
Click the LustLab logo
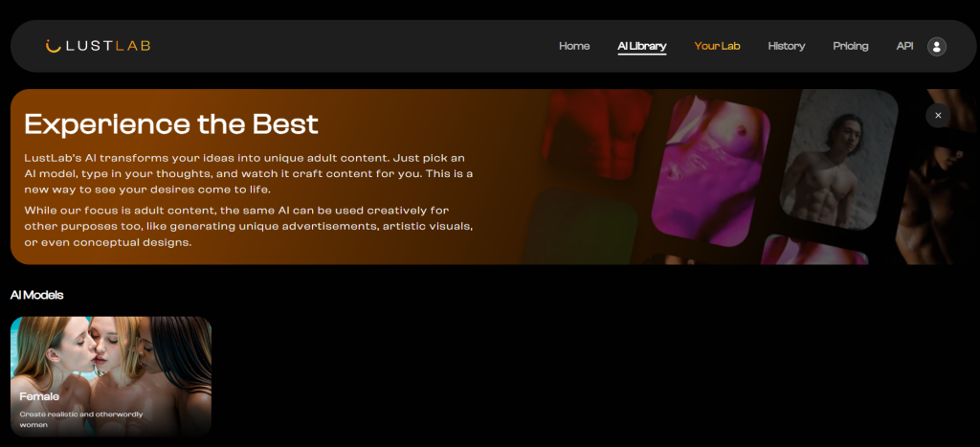click(99, 46)
